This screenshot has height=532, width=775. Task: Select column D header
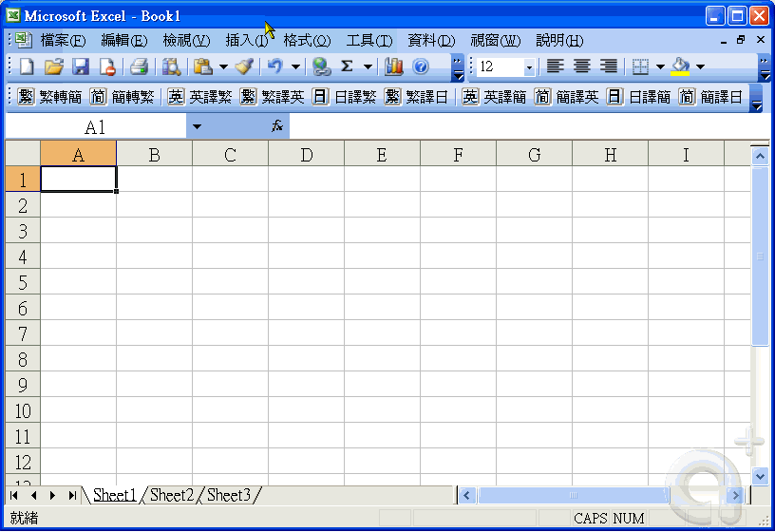click(x=307, y=155)
